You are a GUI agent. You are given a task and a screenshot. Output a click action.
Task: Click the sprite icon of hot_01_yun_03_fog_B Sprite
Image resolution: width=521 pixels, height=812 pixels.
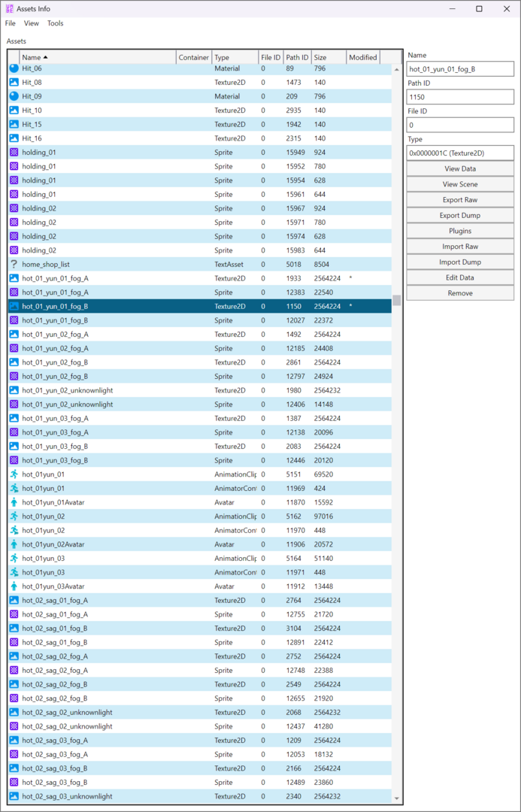point(14,460)
